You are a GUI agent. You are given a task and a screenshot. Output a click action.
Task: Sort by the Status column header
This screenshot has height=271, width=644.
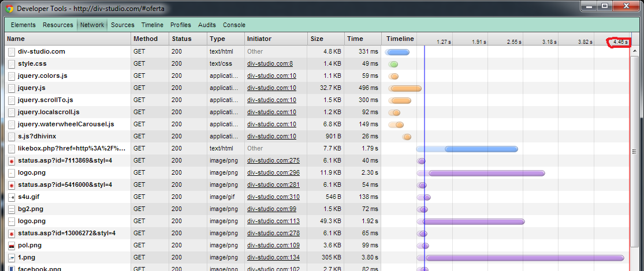tap(181, 39)
